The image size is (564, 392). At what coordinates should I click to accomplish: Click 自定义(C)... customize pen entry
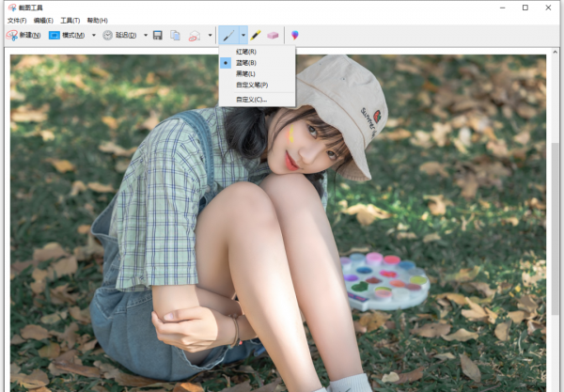[251, 99]
